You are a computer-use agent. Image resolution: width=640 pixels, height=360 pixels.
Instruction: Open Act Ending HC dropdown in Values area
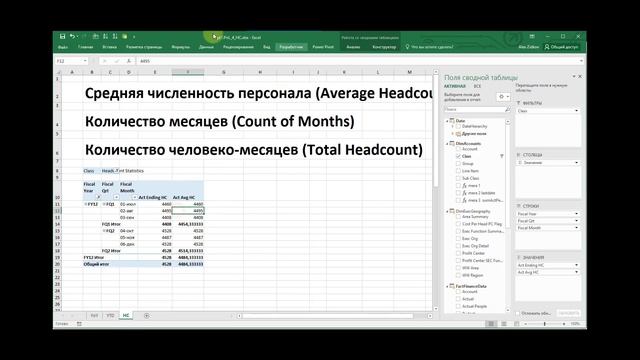tap(576, 265)
